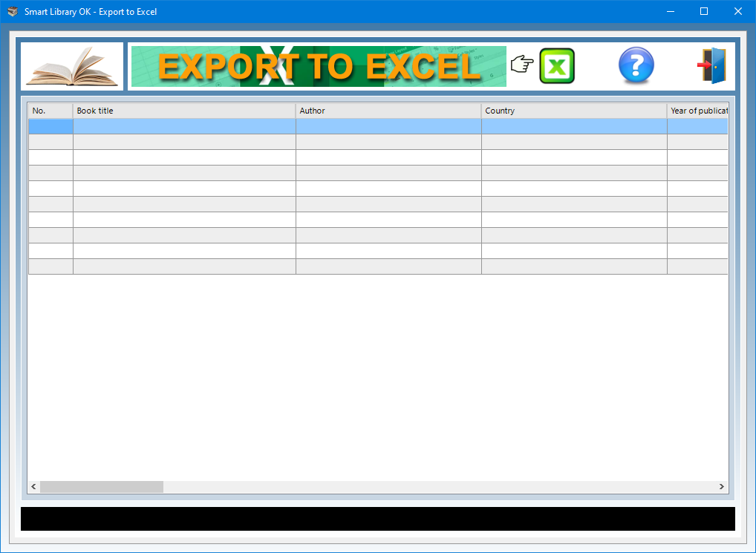Click the Book title column header

point(184,111)
